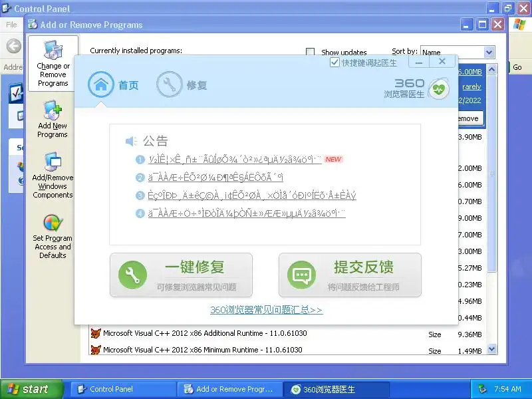Open the 360浏览器常见问题汇总 link
This screenshot has width=532, height=399.
(x=267, y=310)
